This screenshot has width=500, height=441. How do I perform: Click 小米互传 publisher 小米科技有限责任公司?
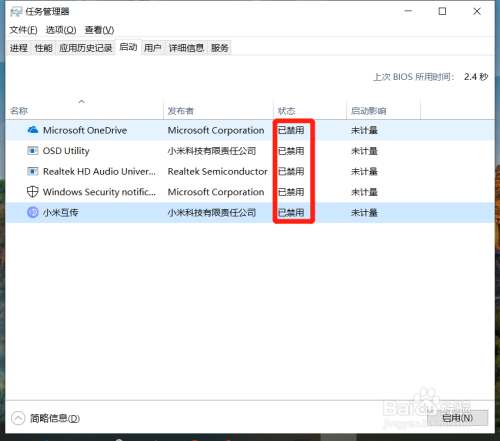click(212, 212)
